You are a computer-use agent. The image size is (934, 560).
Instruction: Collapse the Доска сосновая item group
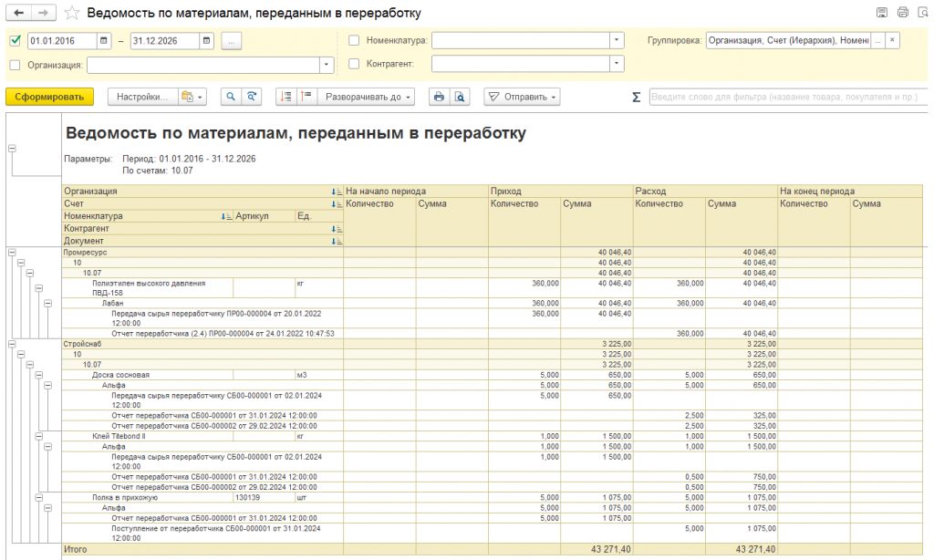coord(38,376)
